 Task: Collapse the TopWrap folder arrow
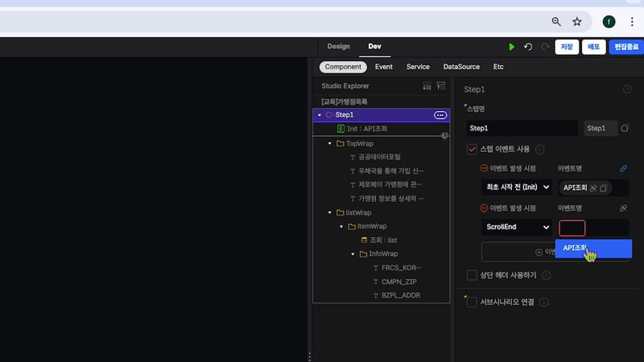coord(330,144)
